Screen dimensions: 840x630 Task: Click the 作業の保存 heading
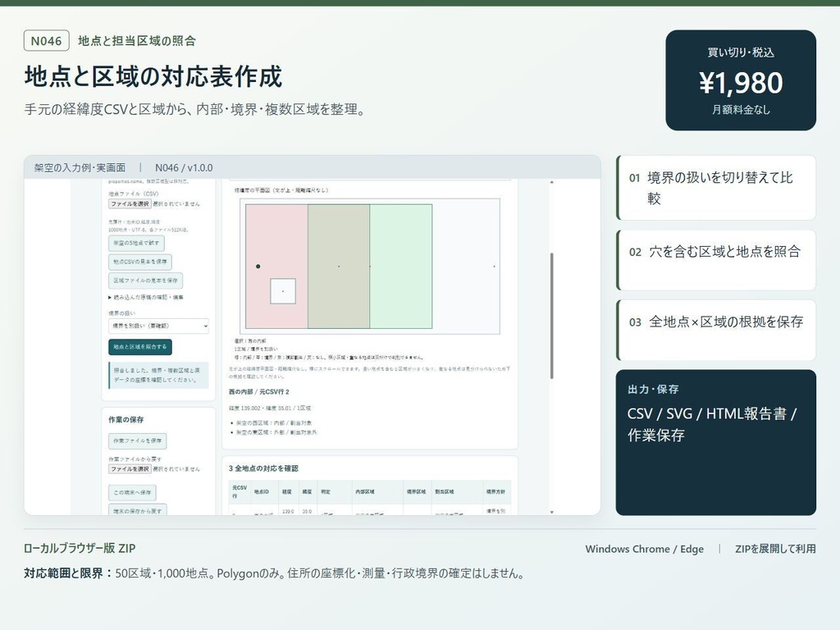point(126,419)
